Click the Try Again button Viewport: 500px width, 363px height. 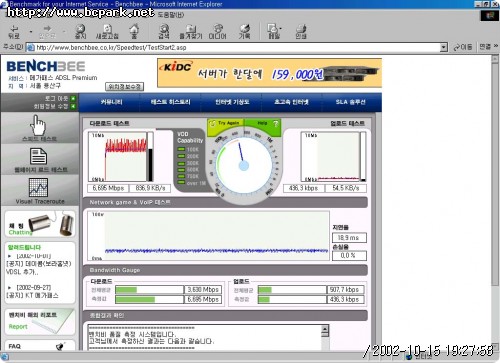pyautogui.click(x=226, y=123)
